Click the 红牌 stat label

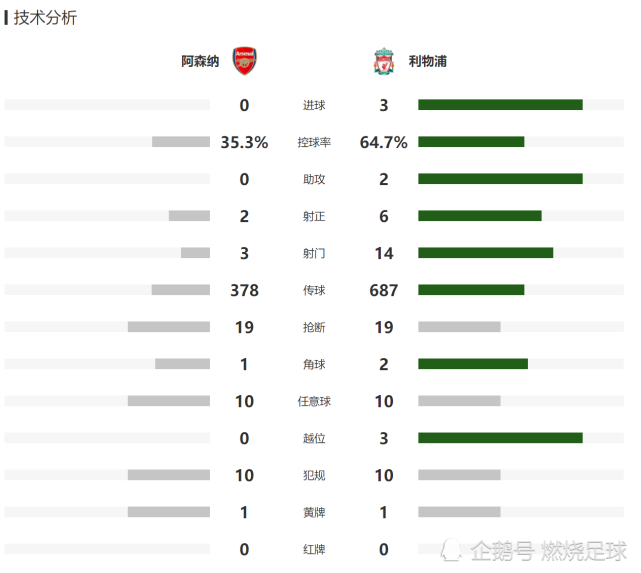(314, 550)
